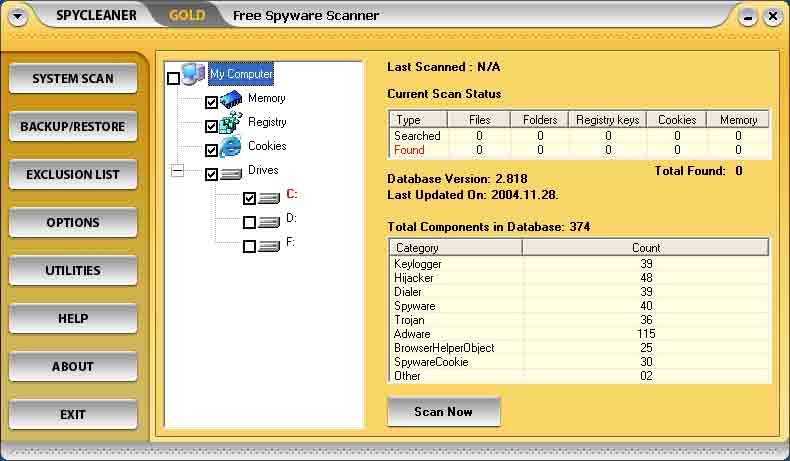Viewport: 790px width, 461px height.
Task: Select the Memory tree label
Action: tap(267, 98)
